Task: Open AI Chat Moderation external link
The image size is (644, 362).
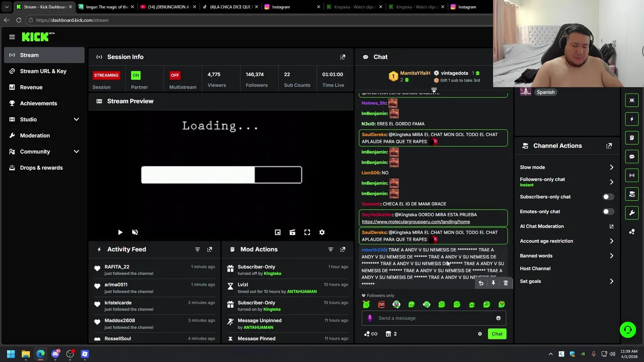Action: coord(611,226)
